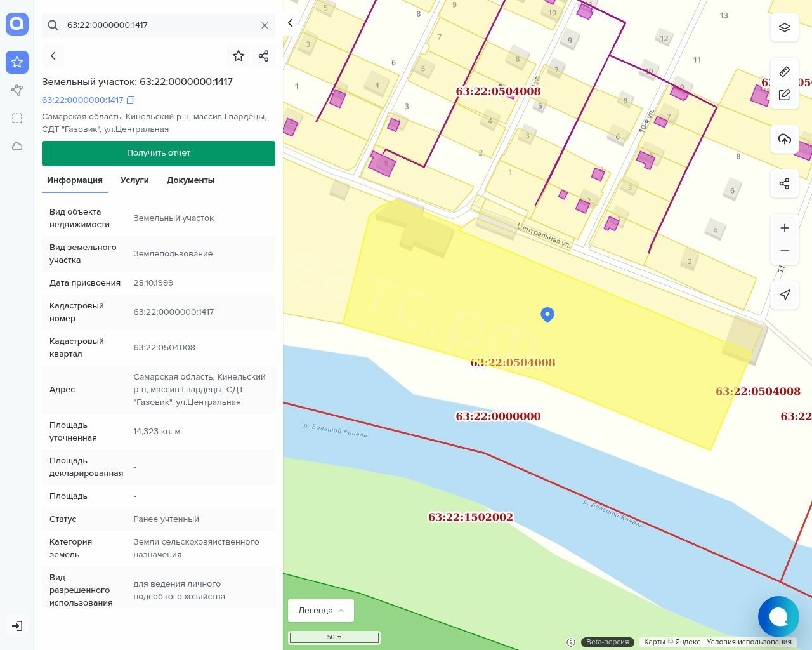The height and width of the screenshot is (650, 812).
Task: Add land plot to favorites star
Action: tap(239, 56)
